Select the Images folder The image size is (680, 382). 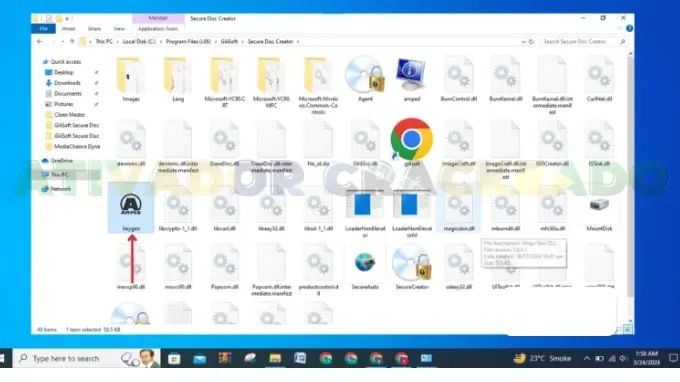pos(131,80)
